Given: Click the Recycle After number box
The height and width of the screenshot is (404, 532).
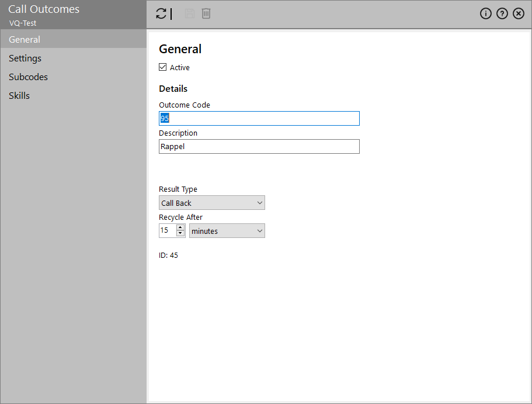Looking at the screenshot, I should [166, 231].
